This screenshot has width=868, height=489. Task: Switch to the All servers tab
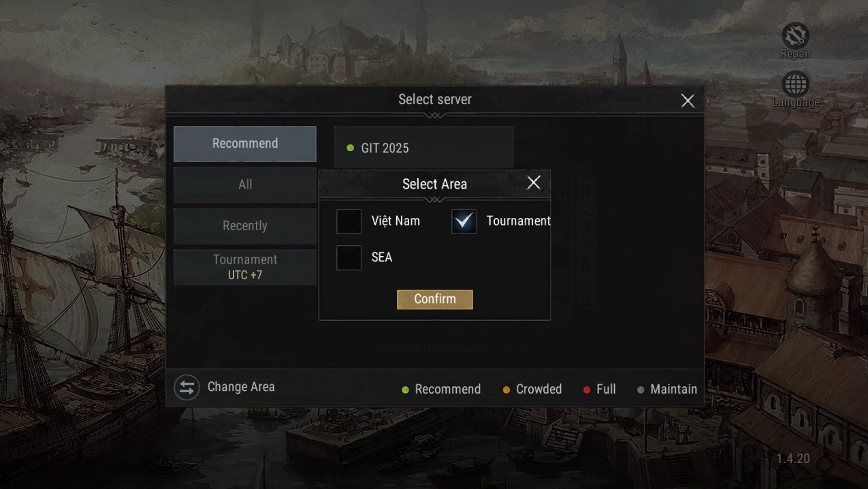point(245,185)
